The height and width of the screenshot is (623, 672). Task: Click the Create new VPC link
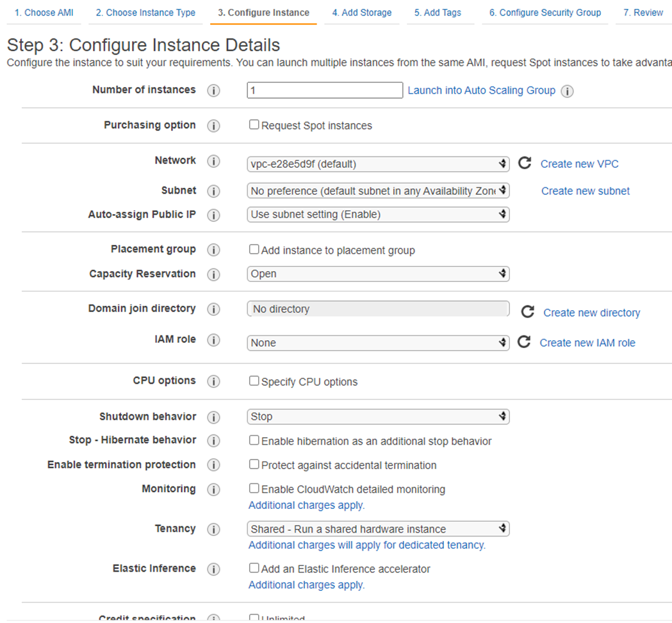click(579, 164)
